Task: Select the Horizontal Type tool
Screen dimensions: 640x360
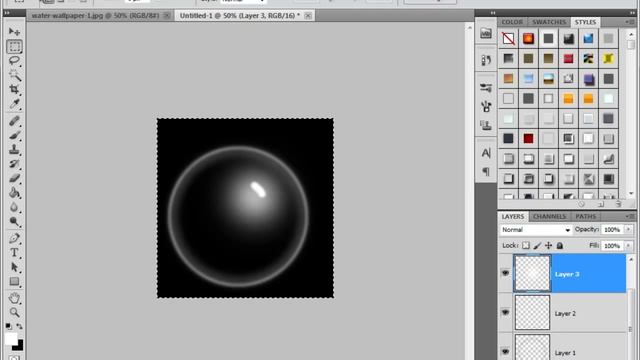Action: 14,253
